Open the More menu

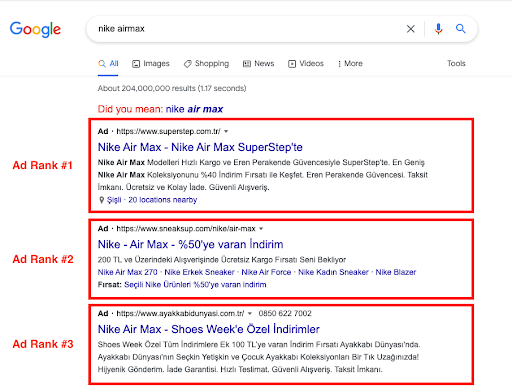click(x=350, y=64)
